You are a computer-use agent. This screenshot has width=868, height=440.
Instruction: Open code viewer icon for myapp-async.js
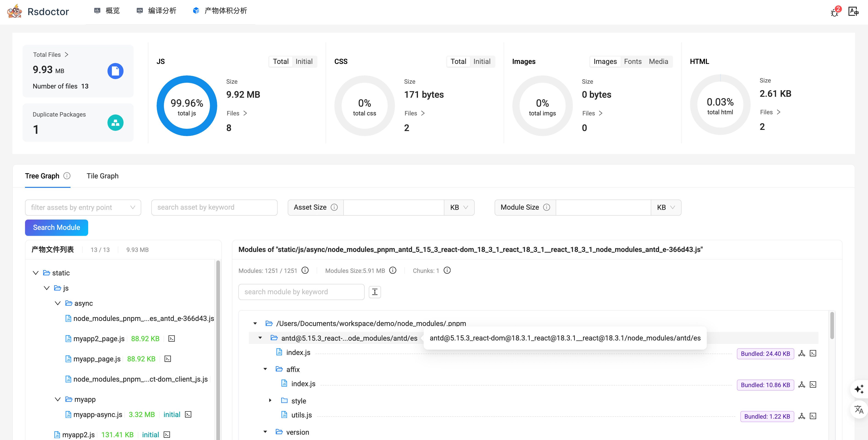[188, 414]
